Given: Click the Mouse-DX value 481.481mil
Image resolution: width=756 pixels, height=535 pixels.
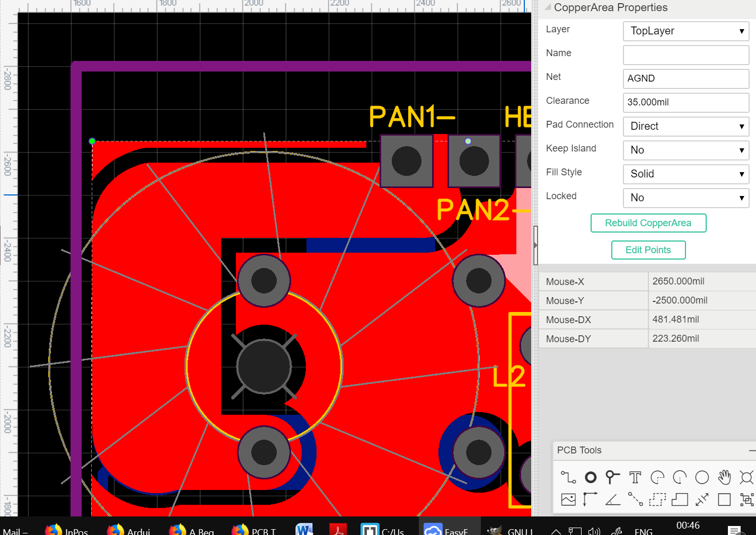Looking at the screenshot, I should tap(676, 319).
